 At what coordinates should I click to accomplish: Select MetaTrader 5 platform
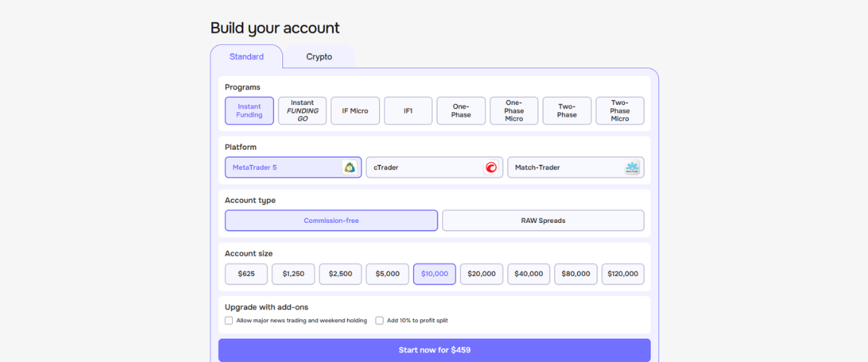pyautogui.click(x=293, y=167)
